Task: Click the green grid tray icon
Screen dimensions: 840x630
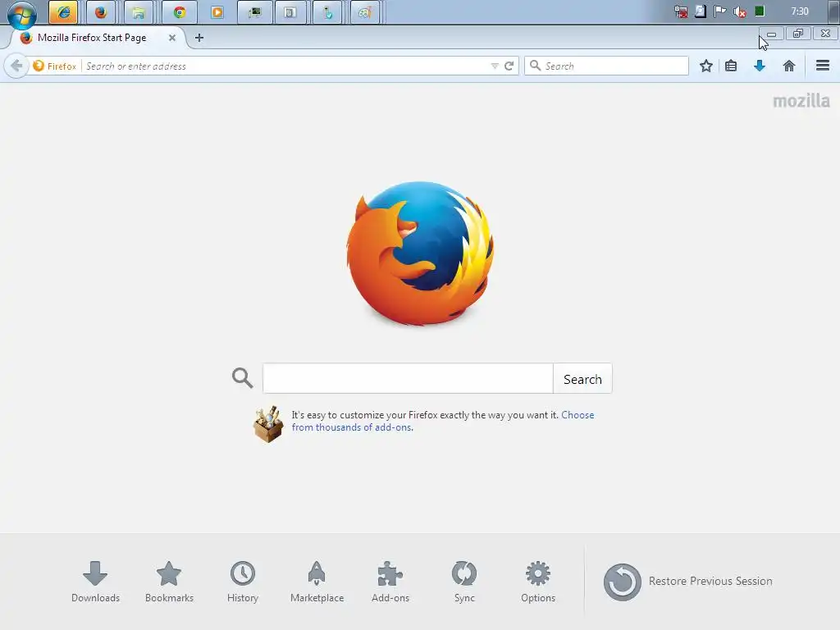Action: click(x=760, y=11)
